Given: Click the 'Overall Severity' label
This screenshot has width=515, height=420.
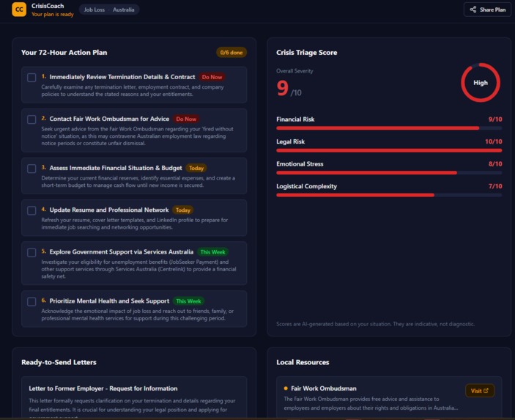Looking at the screenshot, I should click(x=294, y=71).
